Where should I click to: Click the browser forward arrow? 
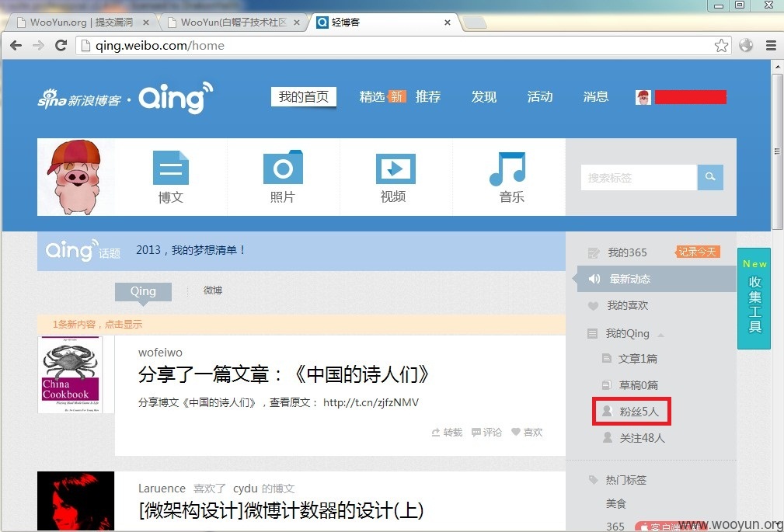tap(39, 46)
